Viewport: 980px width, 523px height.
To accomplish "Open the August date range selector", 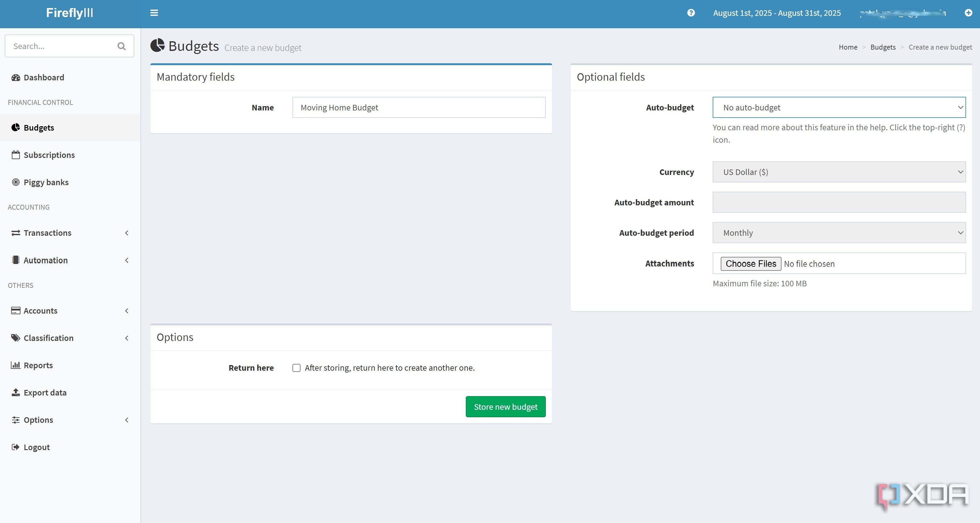I will (x=777, y=13).
